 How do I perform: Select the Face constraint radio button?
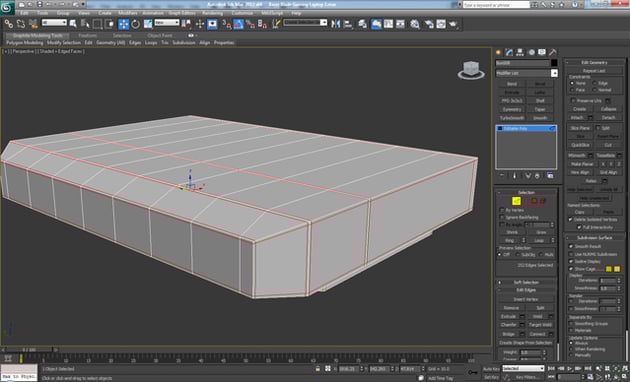(572, 90)
